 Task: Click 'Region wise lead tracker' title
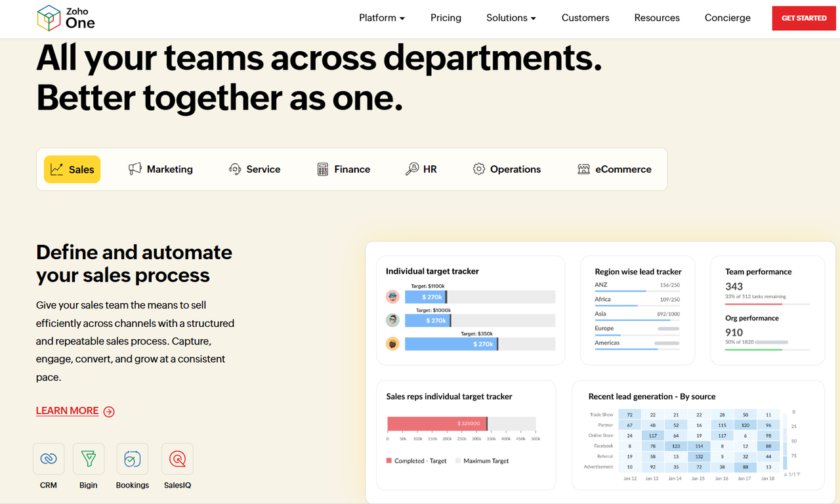[638, 272]
